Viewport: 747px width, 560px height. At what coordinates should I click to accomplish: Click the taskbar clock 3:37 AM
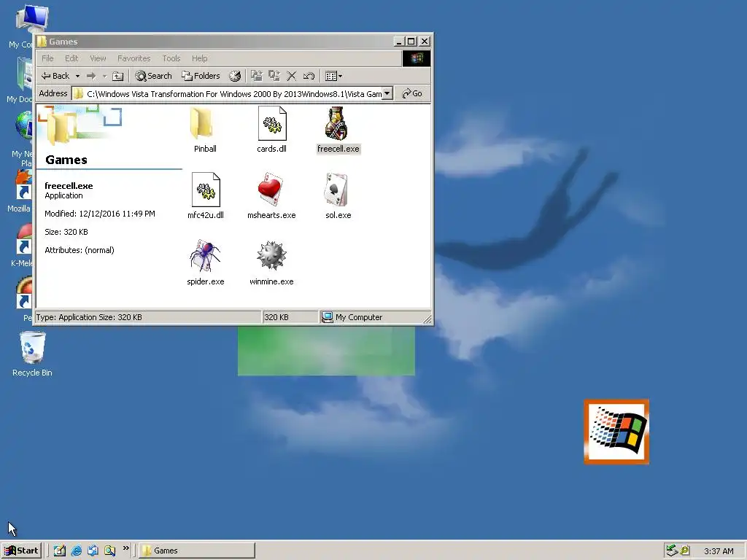pyautogui.click(x=719, y=551)
